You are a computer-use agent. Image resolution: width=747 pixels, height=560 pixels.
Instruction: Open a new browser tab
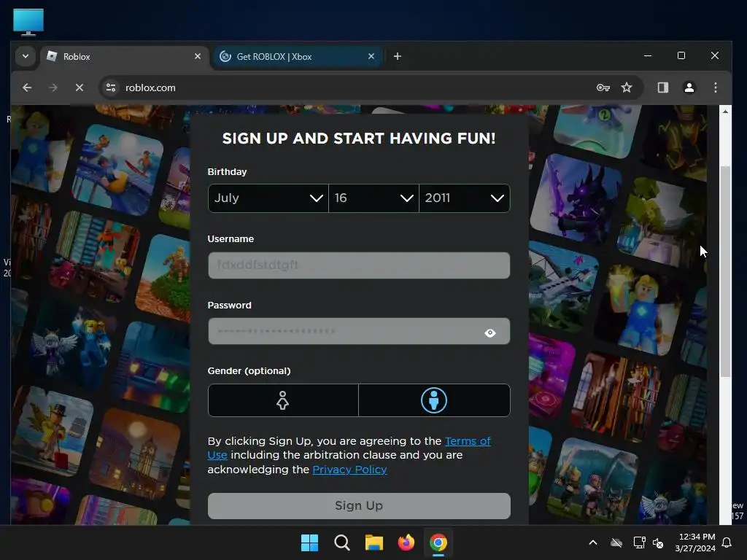(x=398, y=56)
